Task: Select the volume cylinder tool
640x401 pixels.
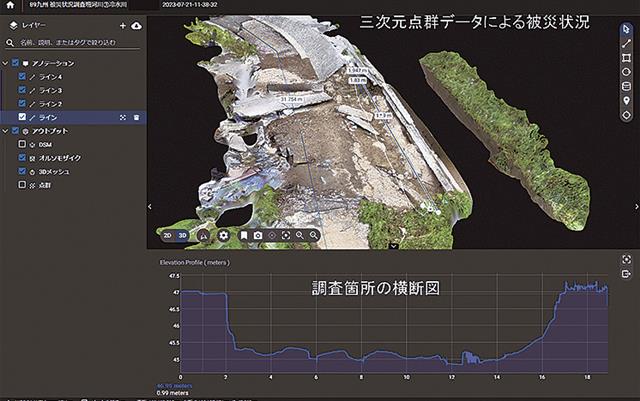Action: pos(626,86)
